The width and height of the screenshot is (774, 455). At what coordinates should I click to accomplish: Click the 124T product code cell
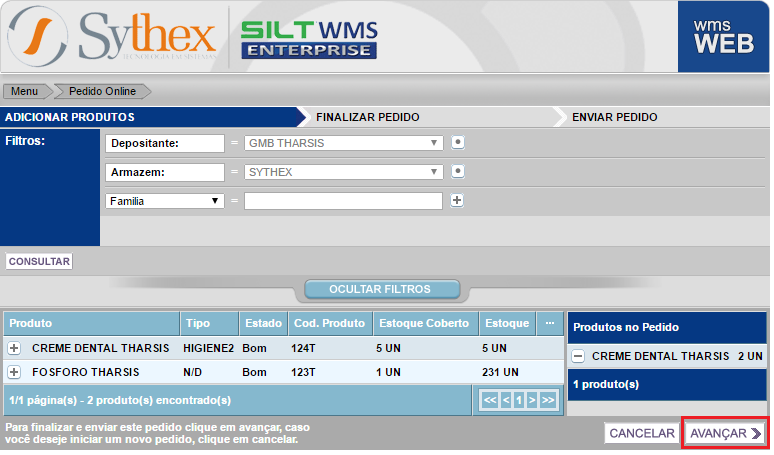[303, 348]
